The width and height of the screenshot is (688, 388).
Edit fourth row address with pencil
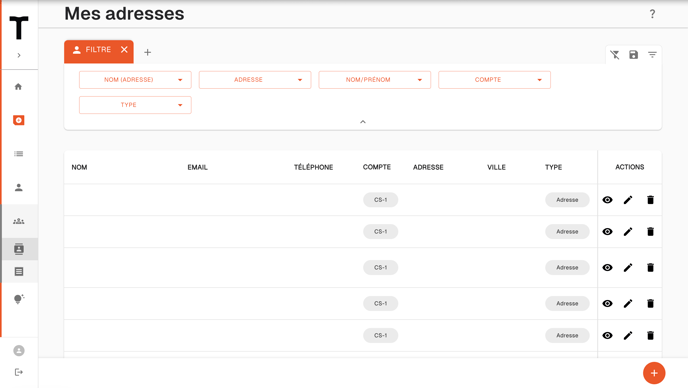(628, 303)
